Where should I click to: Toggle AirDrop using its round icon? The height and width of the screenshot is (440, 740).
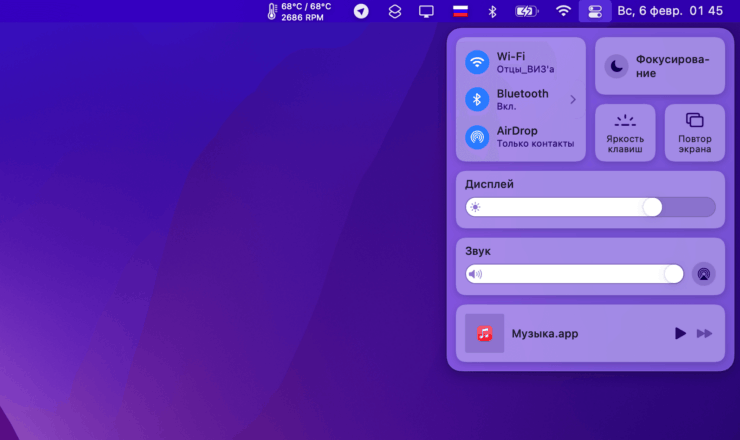pos(478,136)
